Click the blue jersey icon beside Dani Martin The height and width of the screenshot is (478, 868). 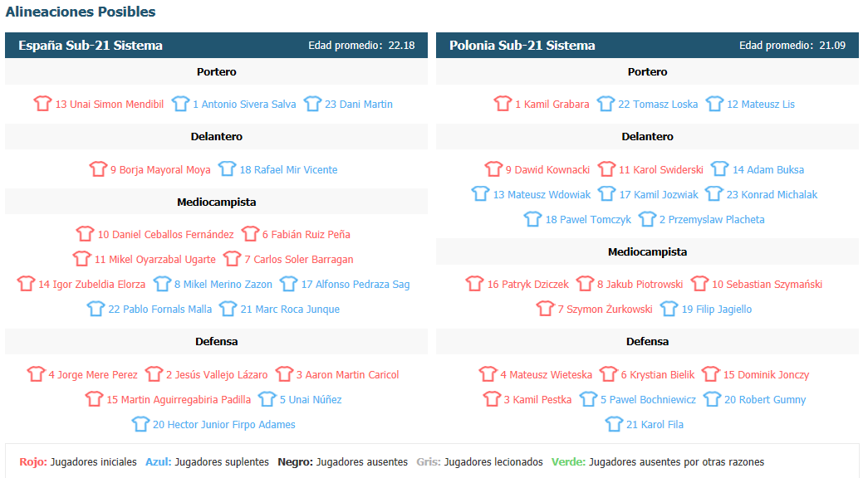pos(312,104)
